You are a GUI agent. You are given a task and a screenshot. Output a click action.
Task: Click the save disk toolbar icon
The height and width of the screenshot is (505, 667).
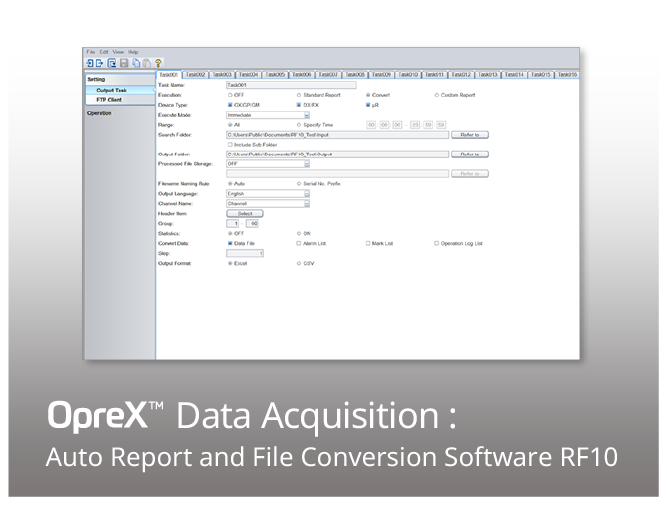[124, 63]
